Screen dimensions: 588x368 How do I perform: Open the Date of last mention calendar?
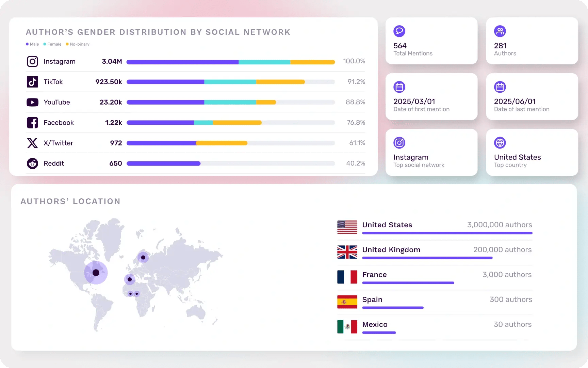pos(500,87)
